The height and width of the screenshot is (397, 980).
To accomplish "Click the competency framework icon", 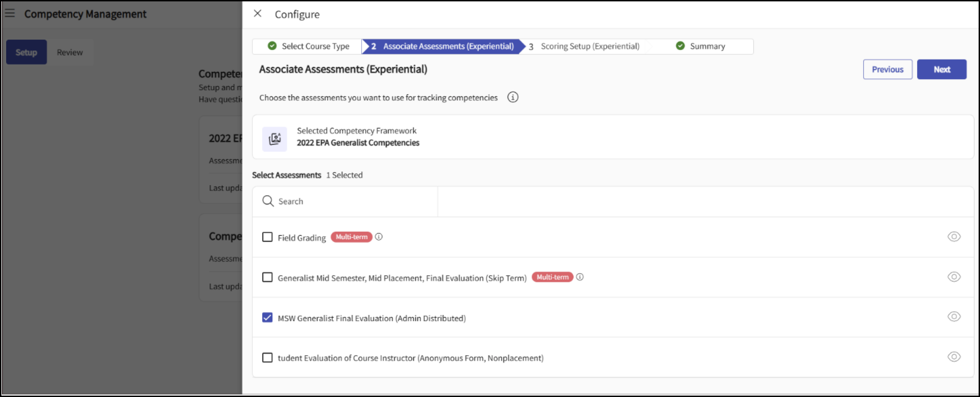I will pos(274,139).
